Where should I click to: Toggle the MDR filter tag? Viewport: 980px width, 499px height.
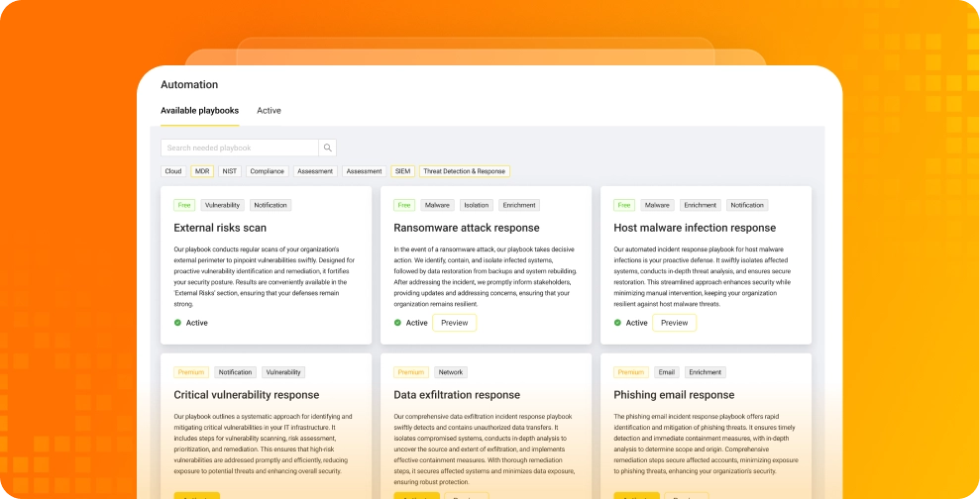click(202, 171)
